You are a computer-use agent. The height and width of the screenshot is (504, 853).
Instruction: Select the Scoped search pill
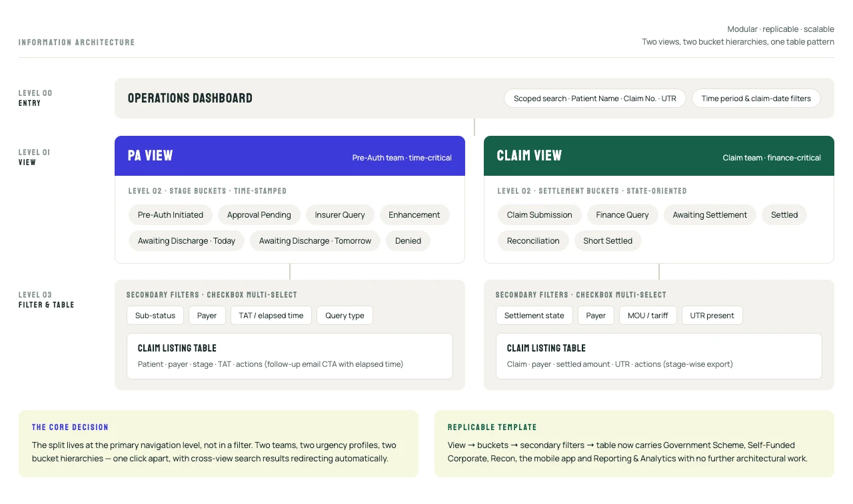coord(595,99)
